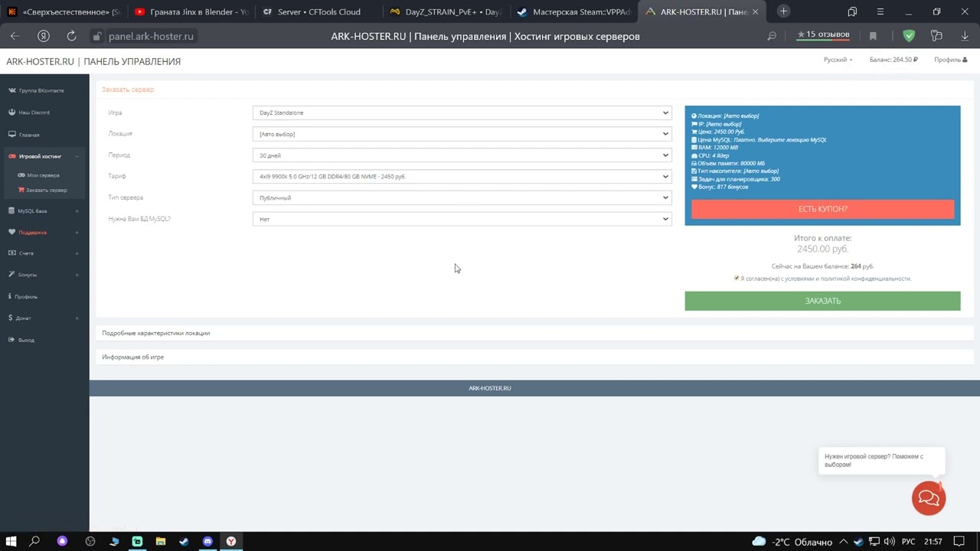Click the green ЗАКАЗАТЬ button
The height and width of the screenshot is (551, 980).
[822, 301]
